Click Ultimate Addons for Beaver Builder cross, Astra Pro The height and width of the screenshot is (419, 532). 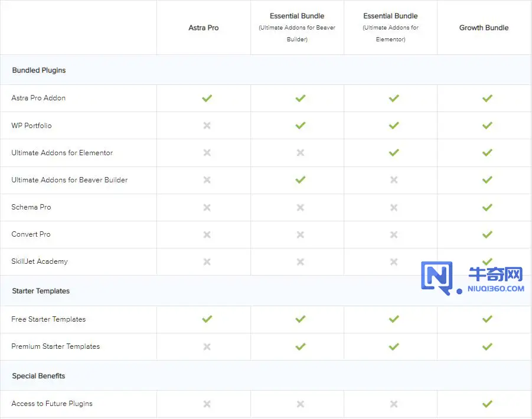[x=207, y=179]
